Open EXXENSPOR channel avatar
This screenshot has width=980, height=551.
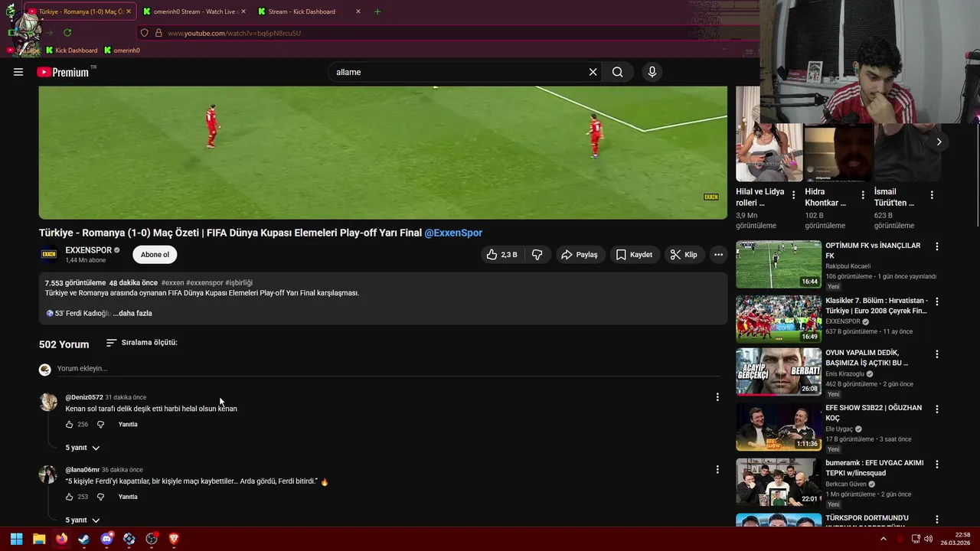(49, 255)
